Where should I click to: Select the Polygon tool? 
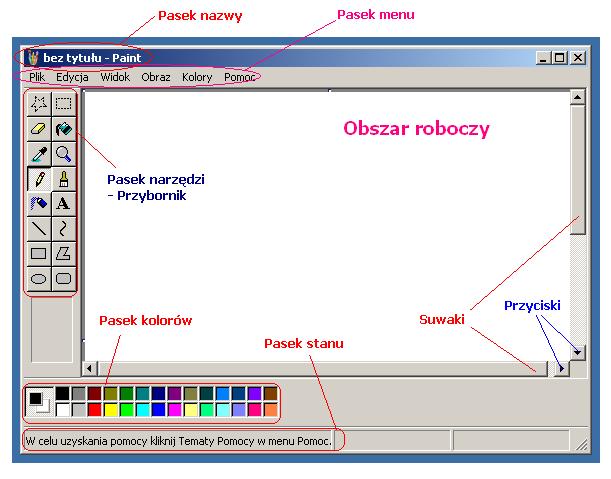(x=64, y=254)
